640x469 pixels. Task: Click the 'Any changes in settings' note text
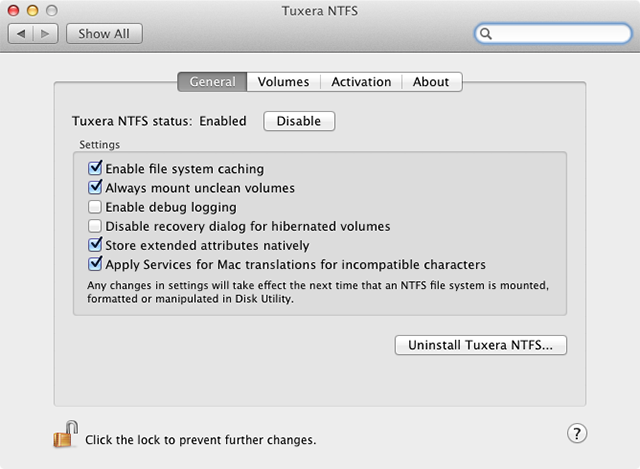point(318,292)
